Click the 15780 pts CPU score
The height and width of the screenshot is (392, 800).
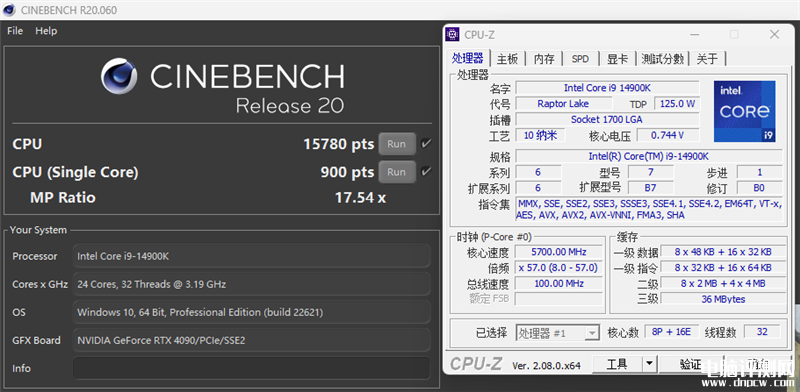(339, 144)
